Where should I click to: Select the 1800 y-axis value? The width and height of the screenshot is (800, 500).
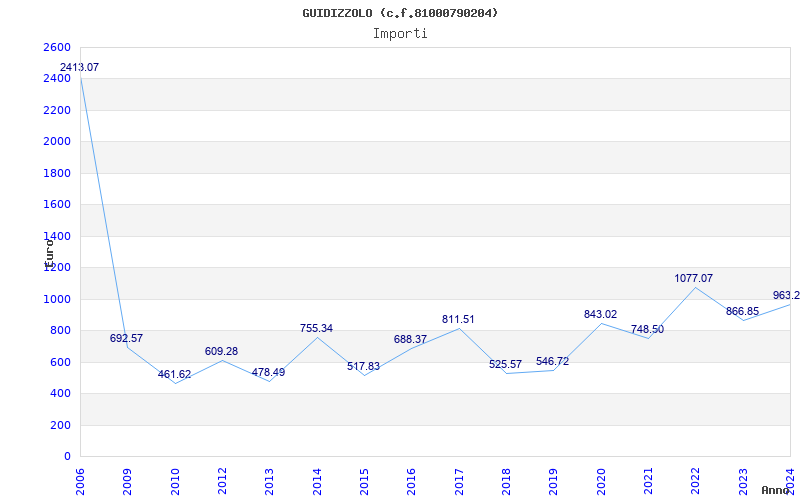(55, 173)
